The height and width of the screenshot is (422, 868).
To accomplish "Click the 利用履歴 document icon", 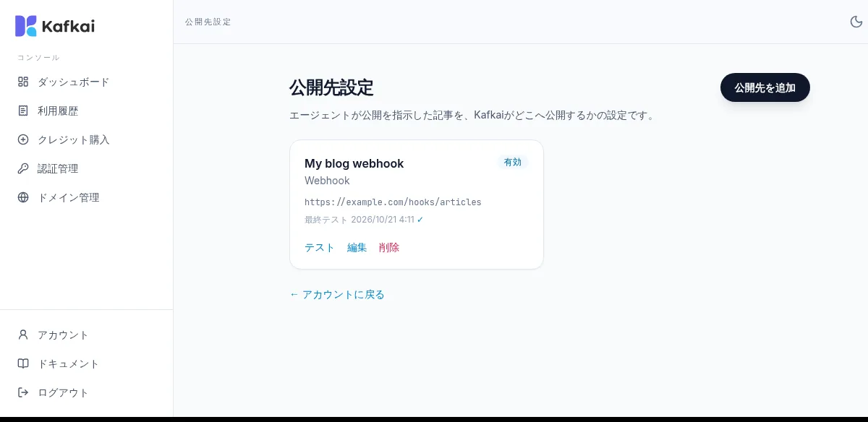I will 23,111.
